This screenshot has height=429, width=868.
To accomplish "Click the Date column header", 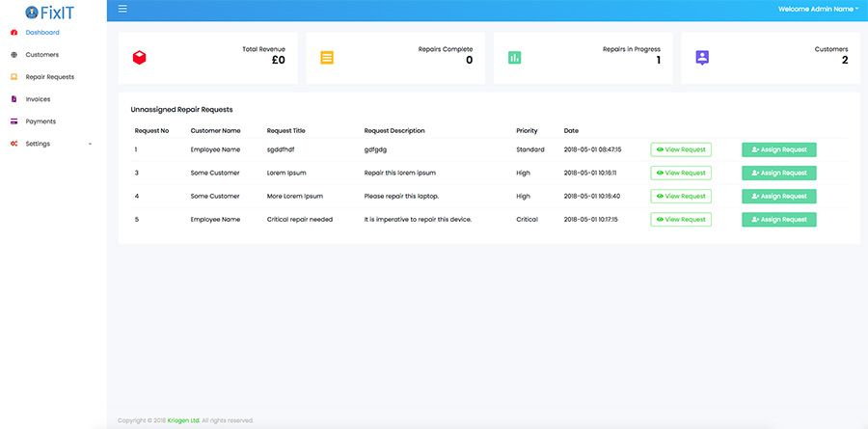I will pyautogui.click(x=571, y=131).
